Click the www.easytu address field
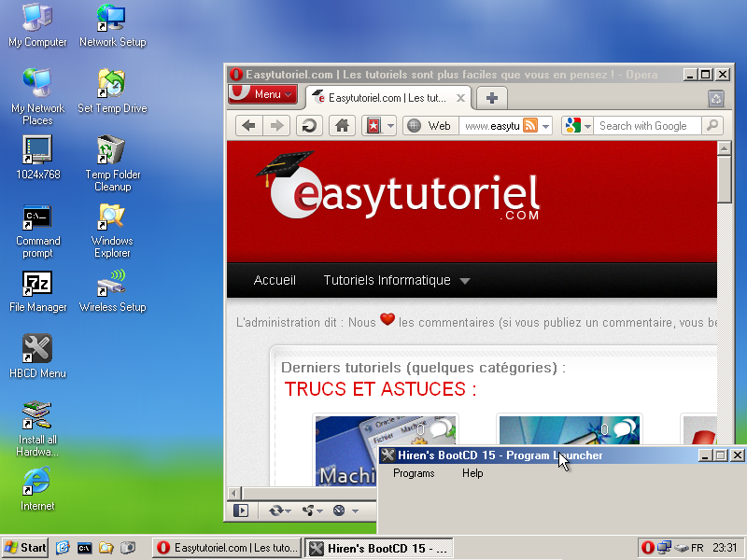Viewport: 747px width, 560px height. [491, 126]
